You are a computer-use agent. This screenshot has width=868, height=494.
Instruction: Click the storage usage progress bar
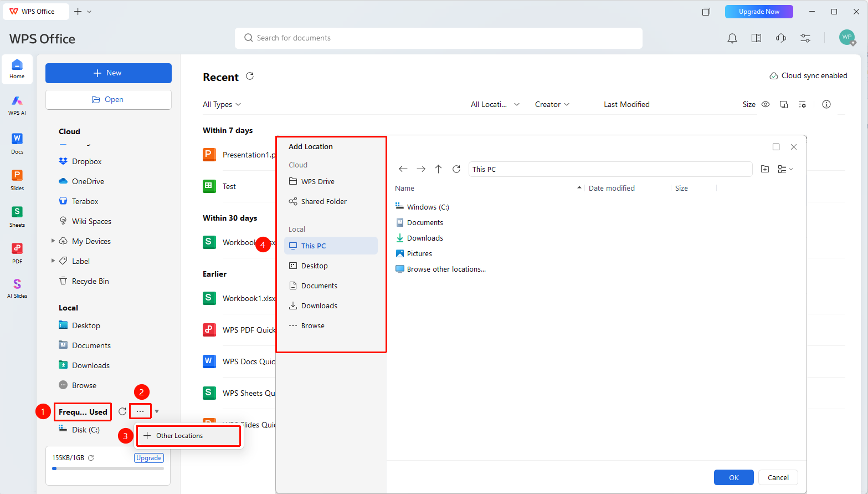pyautogui.click(x=108, y=468)
